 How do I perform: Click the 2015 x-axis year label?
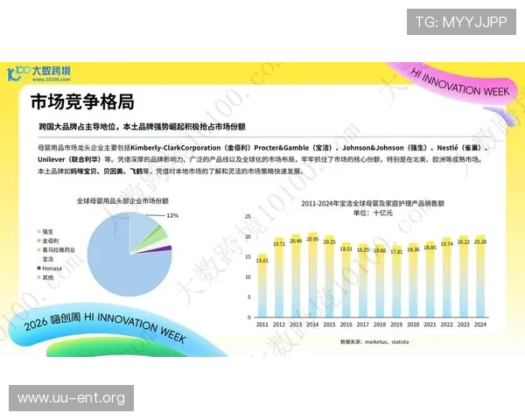329,325
